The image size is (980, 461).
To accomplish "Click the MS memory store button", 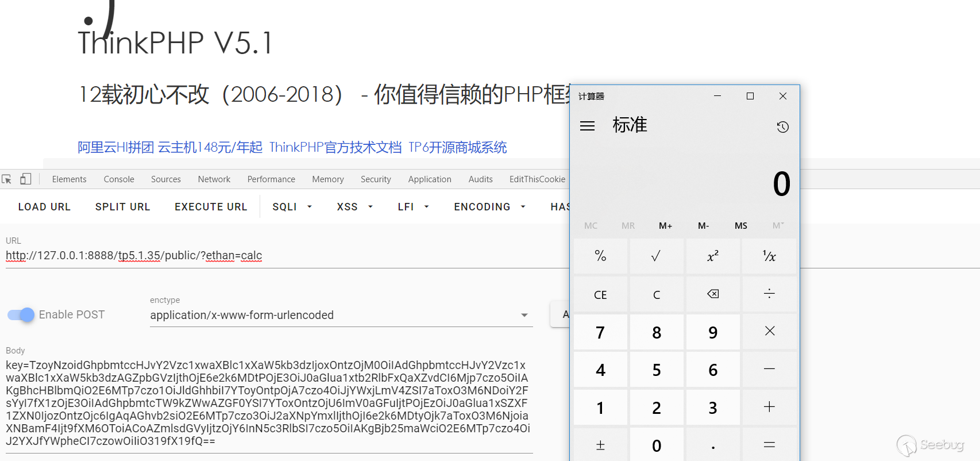I will (x=741, y=226).
